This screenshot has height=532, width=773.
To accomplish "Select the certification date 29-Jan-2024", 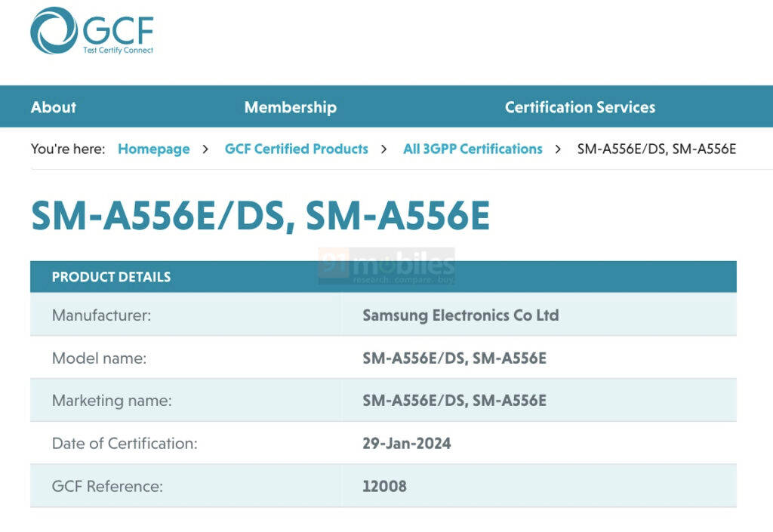I will [x=405, y=444].
